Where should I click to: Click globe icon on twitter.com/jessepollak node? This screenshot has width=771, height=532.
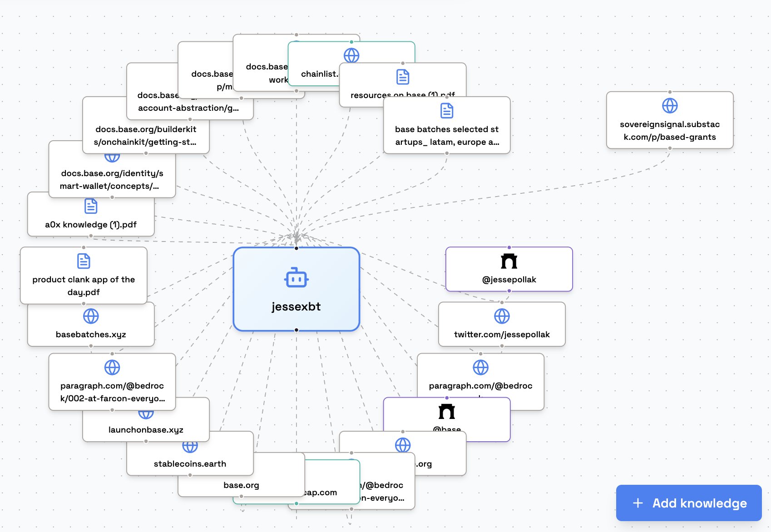tap(501, 316)
